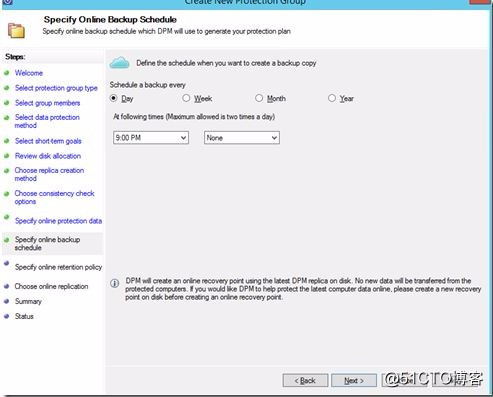The width and height of the screenshot is (493, 397).
Task: Select the Day schedule radio button
Action: pos(114,98)
